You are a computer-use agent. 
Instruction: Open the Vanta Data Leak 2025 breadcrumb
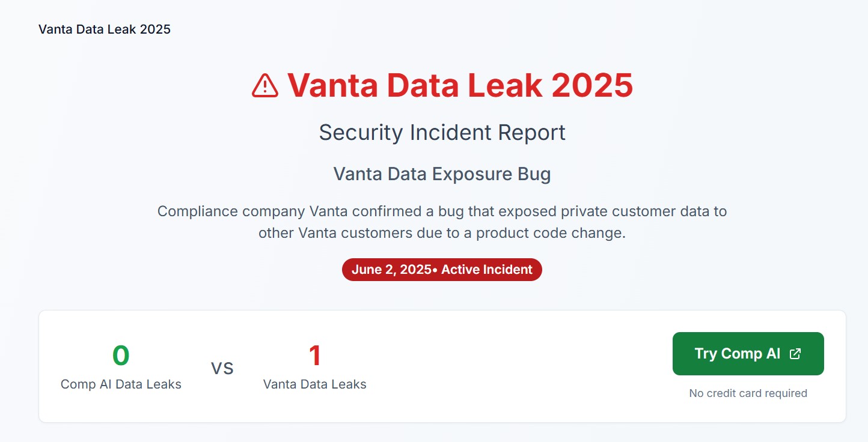click(x=104, y=29)
